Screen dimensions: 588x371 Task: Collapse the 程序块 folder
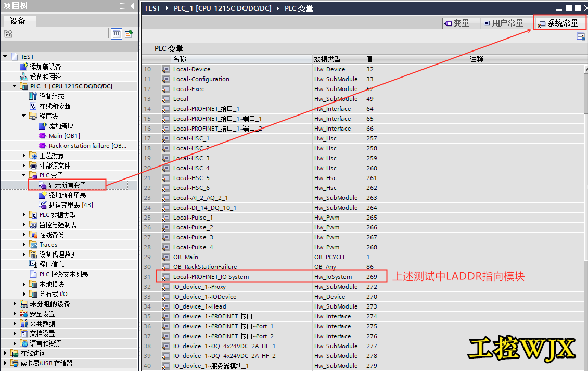point(24,116)
